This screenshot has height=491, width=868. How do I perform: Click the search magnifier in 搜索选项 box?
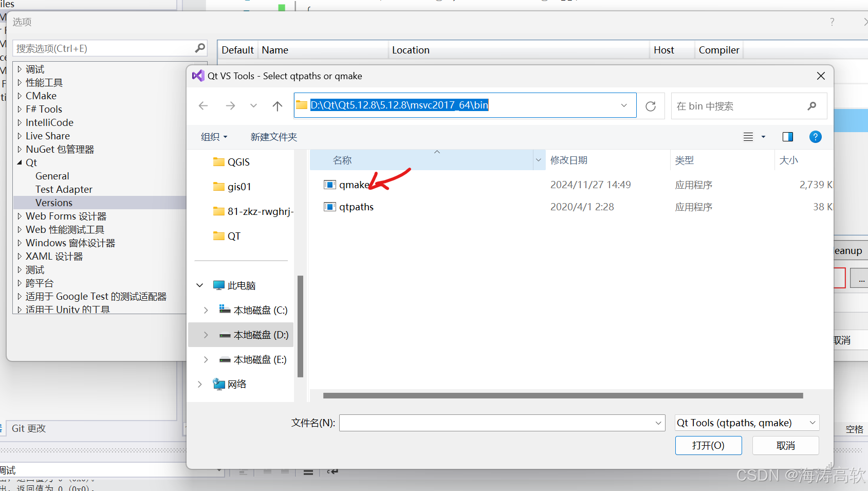pos(199,48)
